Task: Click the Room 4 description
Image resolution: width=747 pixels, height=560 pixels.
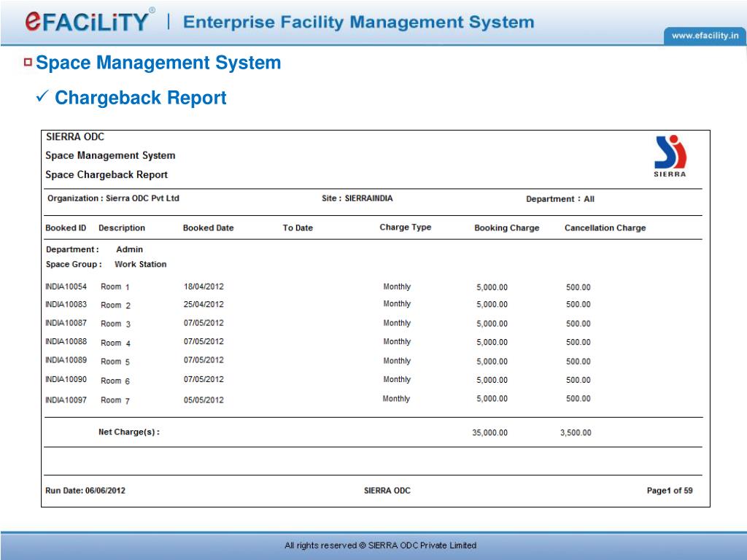Action: coord(115,343)
